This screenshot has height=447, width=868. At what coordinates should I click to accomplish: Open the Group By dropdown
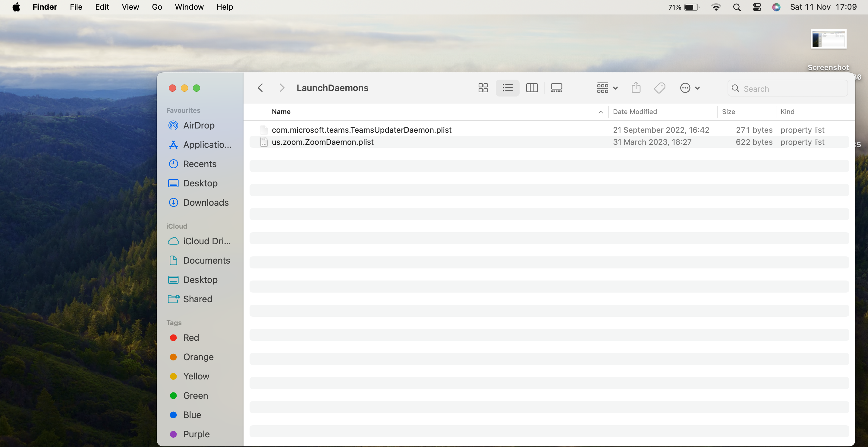coord(607,88)
